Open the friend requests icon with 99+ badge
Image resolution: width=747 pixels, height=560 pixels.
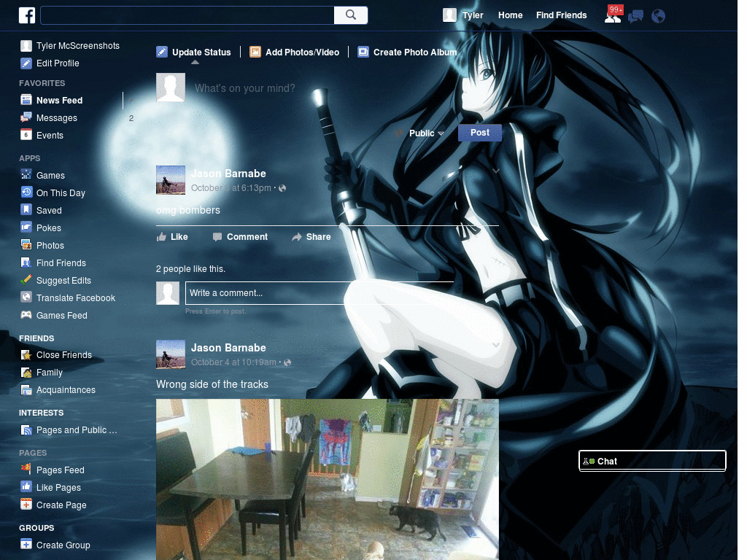(x=613, y=15)
